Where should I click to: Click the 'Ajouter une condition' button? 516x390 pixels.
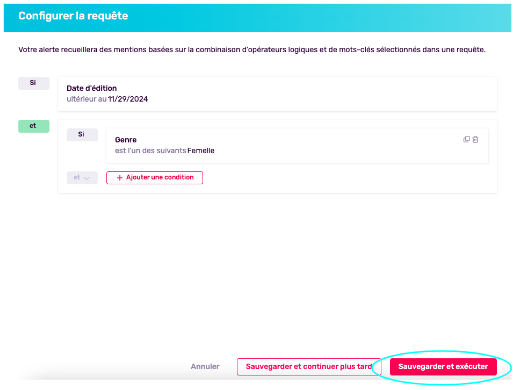(x=154, y=178)
